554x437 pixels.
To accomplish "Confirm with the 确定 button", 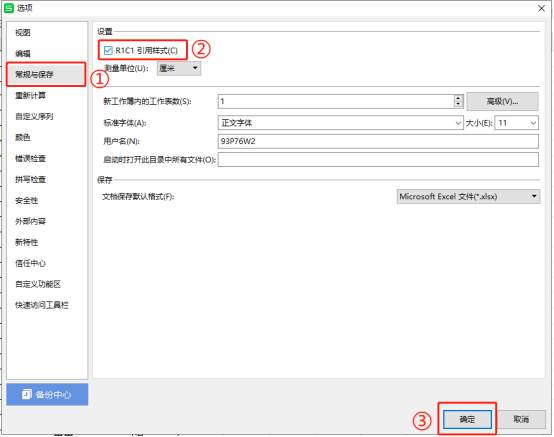I will (x=467, y=419).
